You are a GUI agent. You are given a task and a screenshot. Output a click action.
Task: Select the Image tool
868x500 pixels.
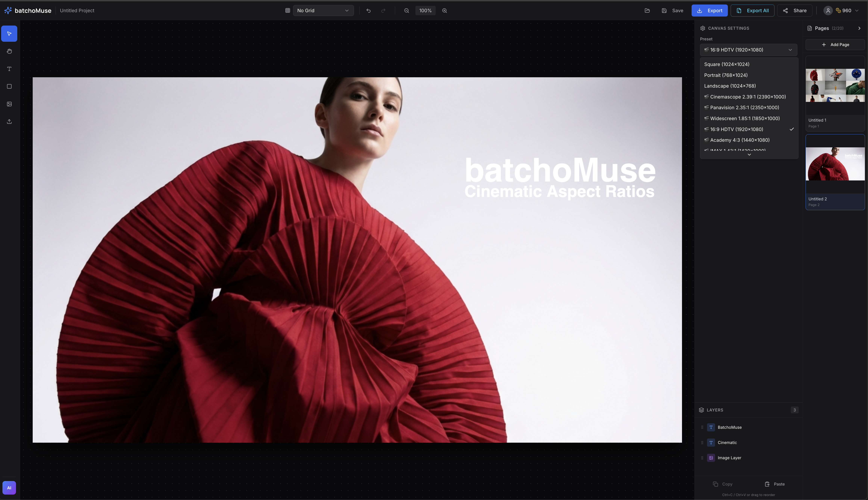point(9,104)
